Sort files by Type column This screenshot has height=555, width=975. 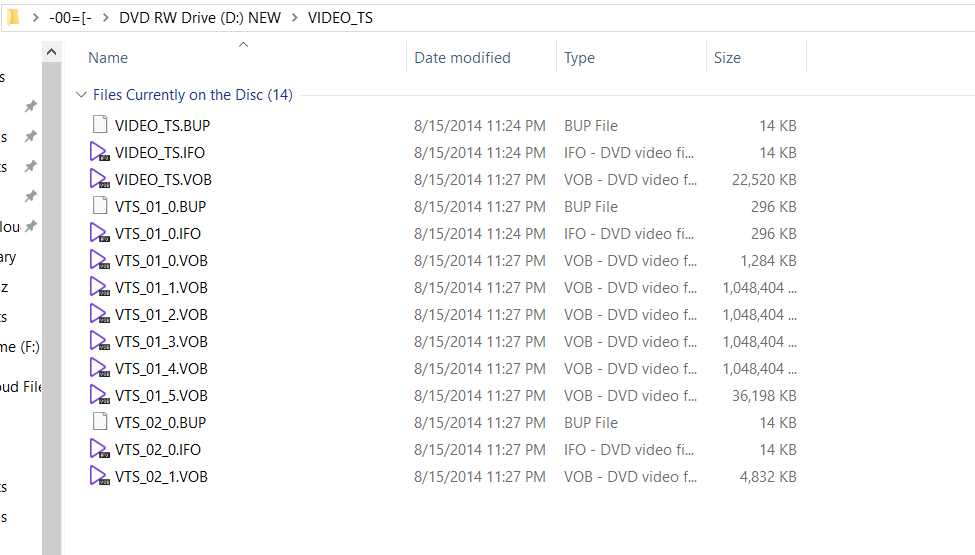tap(579, 58)
